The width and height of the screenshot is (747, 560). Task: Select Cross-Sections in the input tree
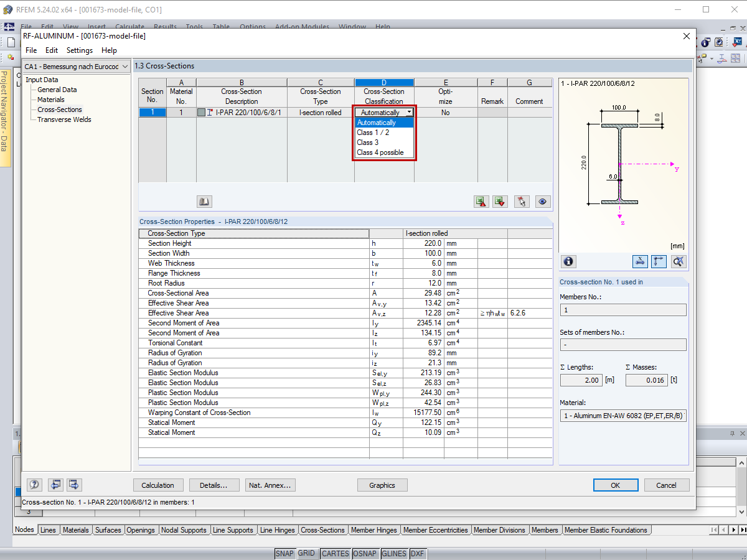coord(60,110)
